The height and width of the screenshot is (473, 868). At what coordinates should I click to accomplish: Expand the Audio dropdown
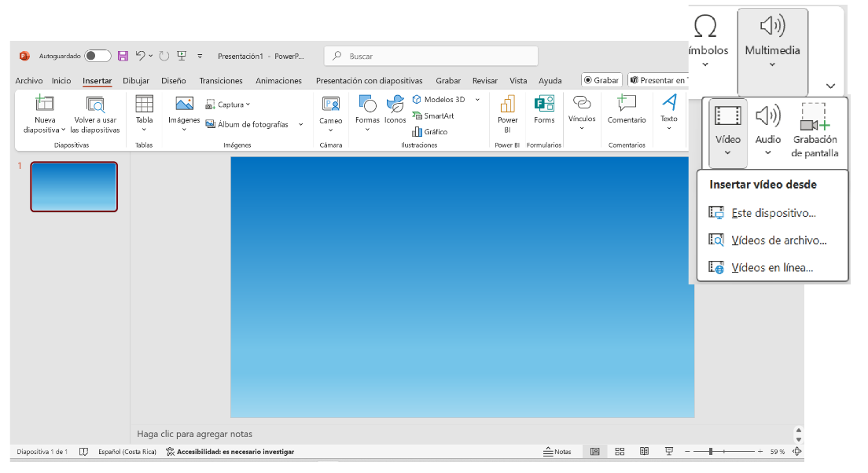coord(768,152)
